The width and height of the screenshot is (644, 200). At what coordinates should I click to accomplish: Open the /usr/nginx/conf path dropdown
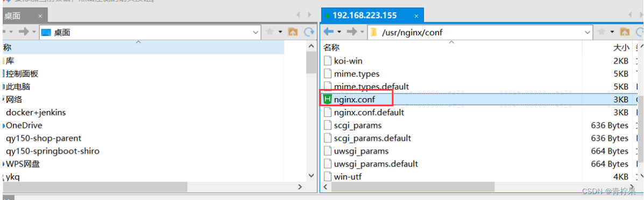pyautogui.click(x=588, y=32)
